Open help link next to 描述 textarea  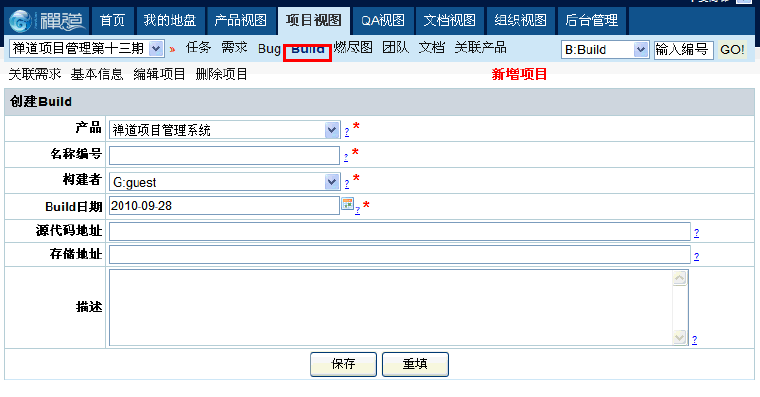695,339
